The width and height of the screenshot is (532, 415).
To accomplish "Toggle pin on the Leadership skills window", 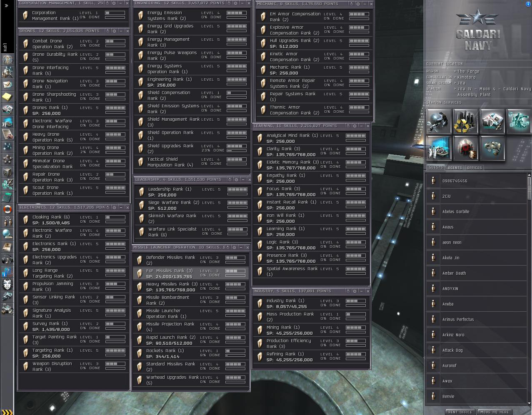I will click(236, 179).
